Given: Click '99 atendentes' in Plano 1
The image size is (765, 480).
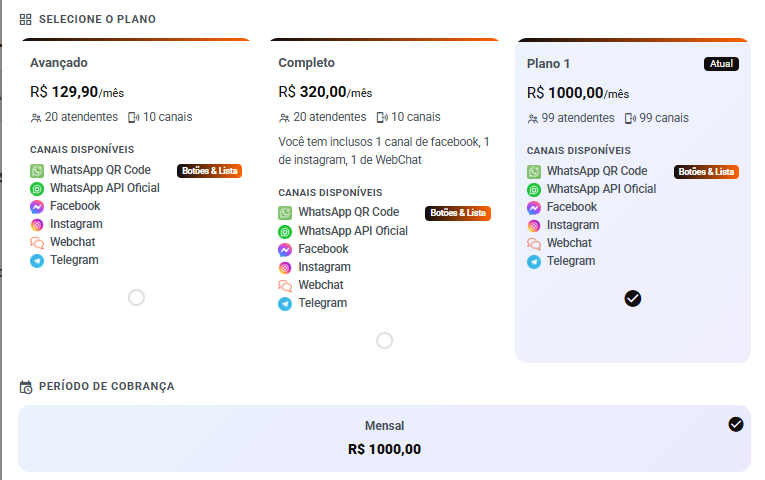Looking at the screenshot, I should point(578,118).
